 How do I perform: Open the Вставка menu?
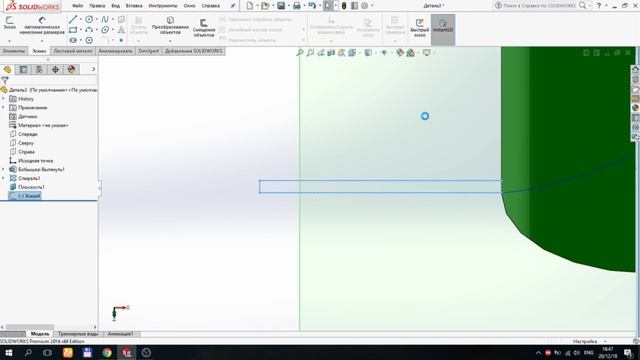[x=134, y=6]
